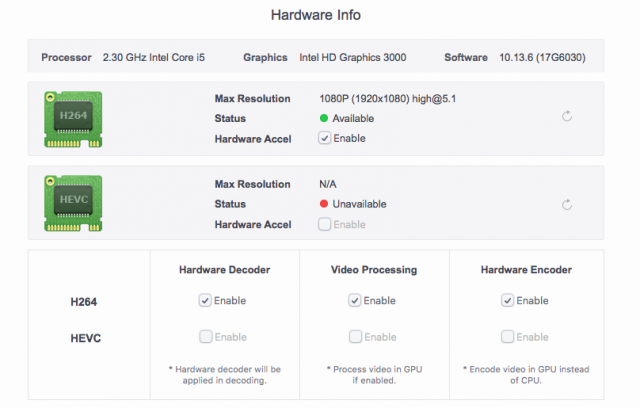This screenshot has width=640, height=408.
Task: Click the H264 chip icon
Action: [73, 119]
